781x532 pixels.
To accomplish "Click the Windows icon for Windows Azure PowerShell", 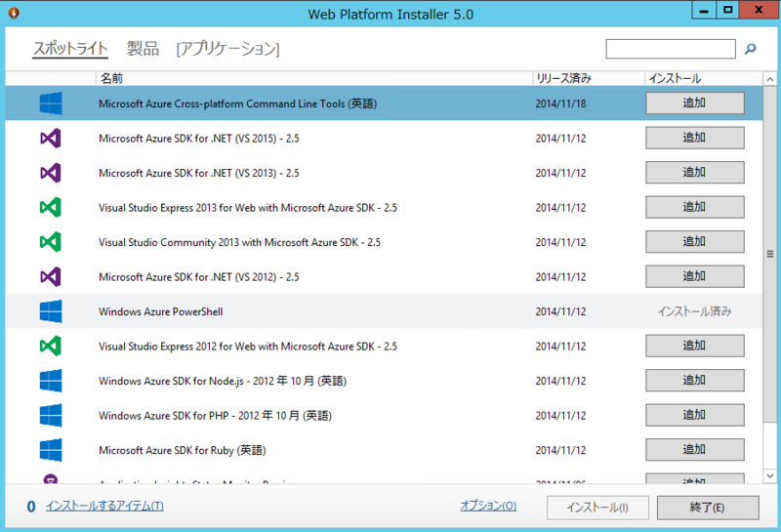I will tap(51, 311).
